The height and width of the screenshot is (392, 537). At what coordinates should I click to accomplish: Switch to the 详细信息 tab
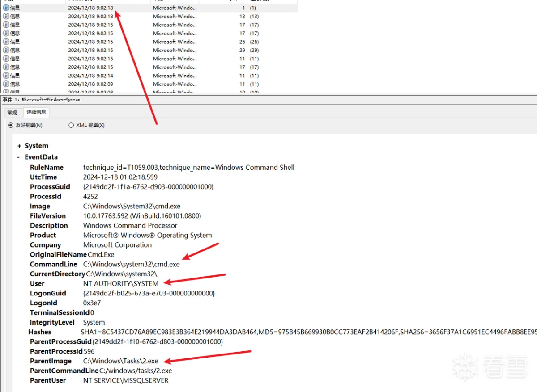(36, 112)
